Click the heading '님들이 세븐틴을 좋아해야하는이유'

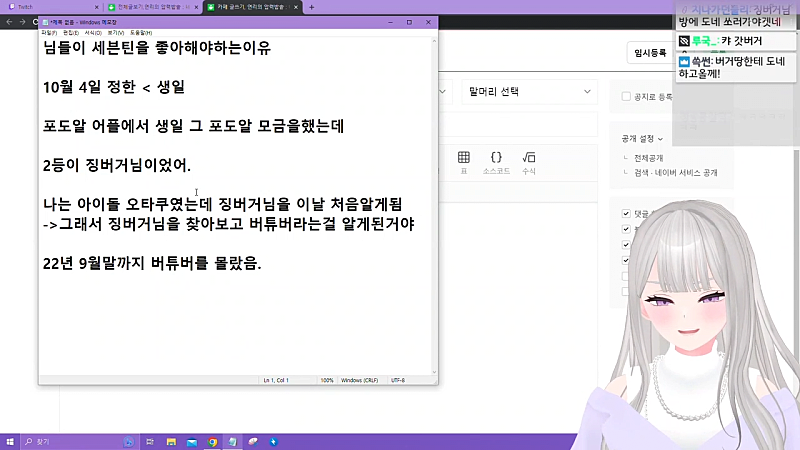click(x=157, y=48)
